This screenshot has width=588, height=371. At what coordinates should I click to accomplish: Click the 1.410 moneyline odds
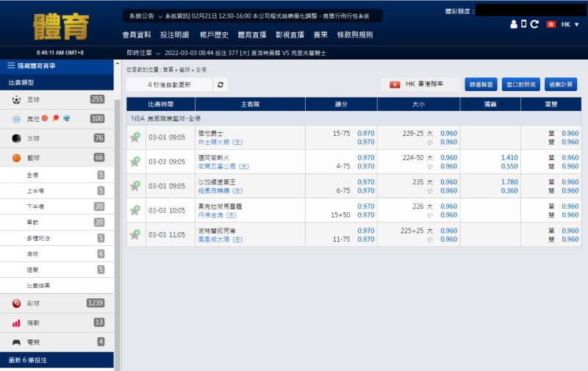click(509, 158)
